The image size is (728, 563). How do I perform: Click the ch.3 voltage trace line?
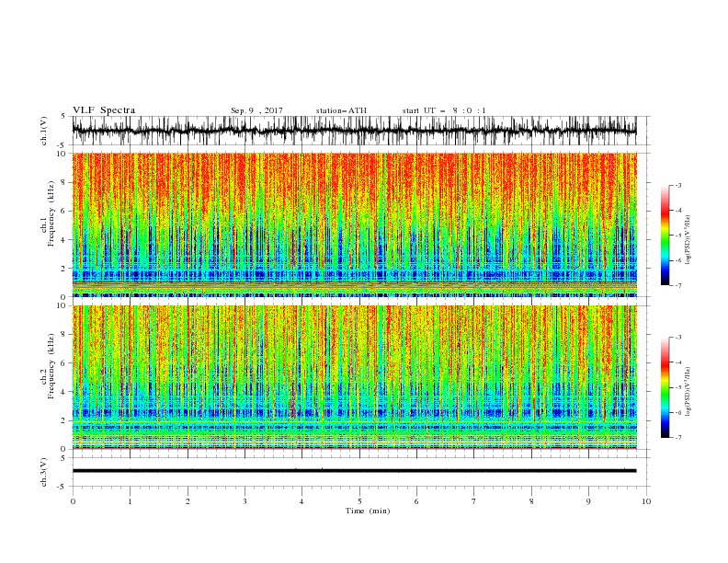[354, 471]
